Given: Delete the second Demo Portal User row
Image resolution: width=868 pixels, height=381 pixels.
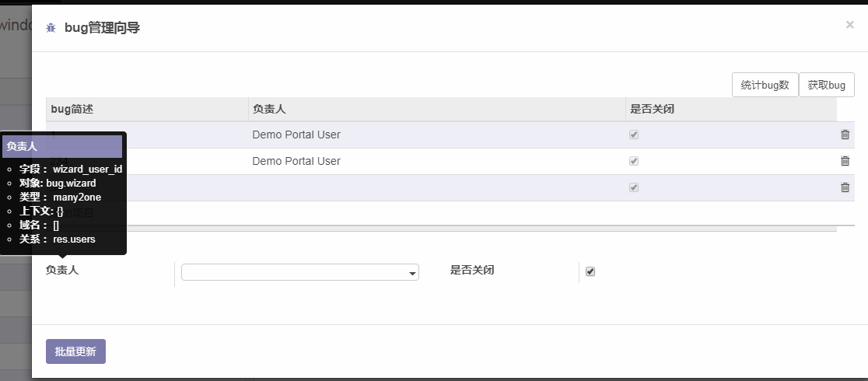Looking at the screenshot, I should (845, 161).
